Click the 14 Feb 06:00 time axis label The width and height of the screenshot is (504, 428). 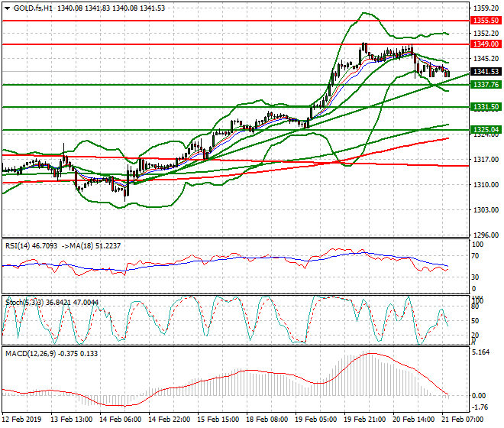tap(120, 420)
